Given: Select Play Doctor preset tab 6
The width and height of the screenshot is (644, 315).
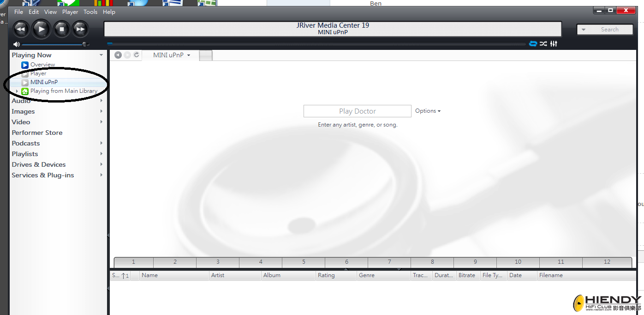Looking at the screenshot, I should pyautogui.click(x=346, y=262).
